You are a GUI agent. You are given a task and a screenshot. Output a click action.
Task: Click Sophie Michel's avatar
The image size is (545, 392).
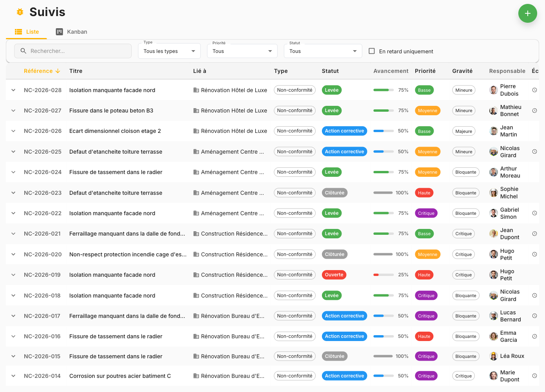pyautogui.click(x=494, y=193)
